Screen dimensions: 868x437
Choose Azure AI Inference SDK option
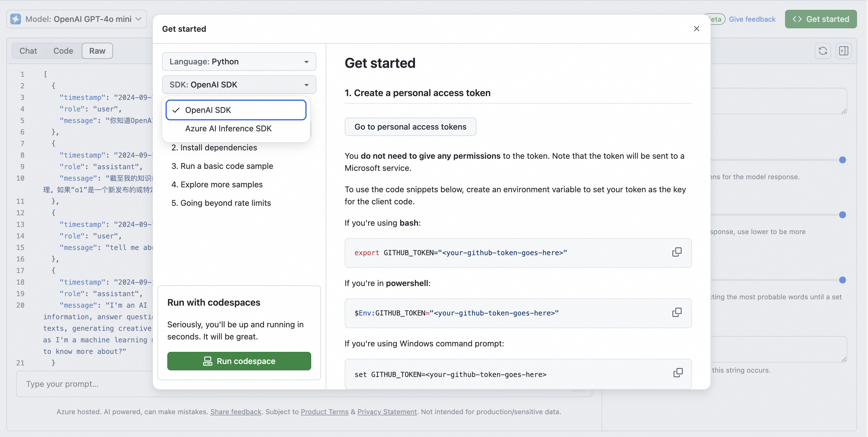(228, 129)
